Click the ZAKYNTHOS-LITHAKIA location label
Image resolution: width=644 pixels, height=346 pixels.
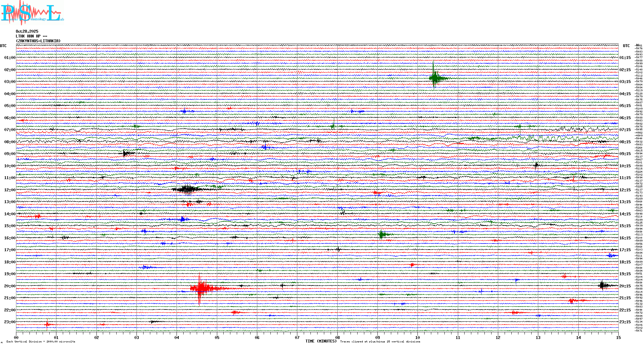tap(38, 41)
